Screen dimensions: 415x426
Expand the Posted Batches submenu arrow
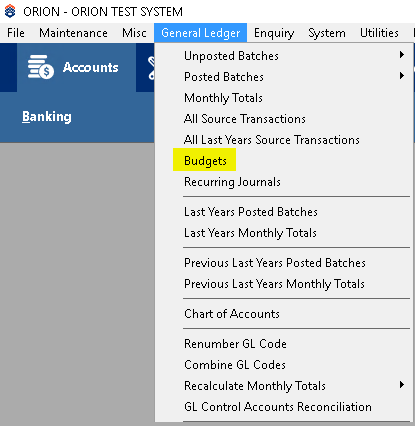(402, 76)
